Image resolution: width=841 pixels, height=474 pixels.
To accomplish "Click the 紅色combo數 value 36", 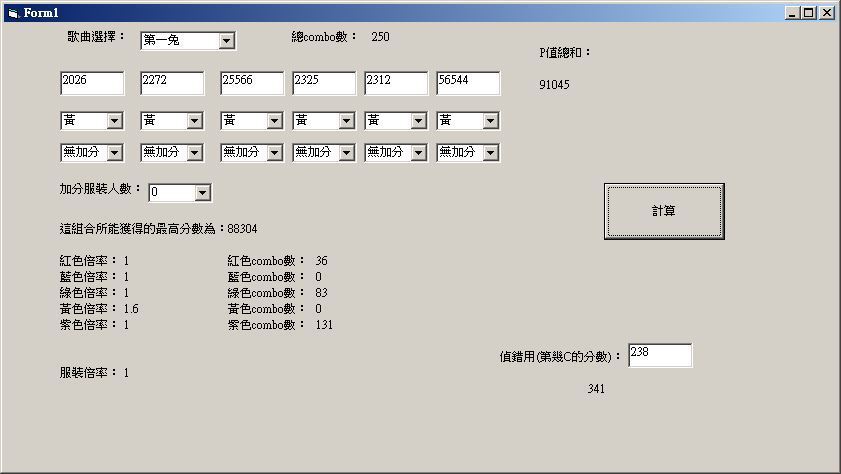I will [321, 261].
